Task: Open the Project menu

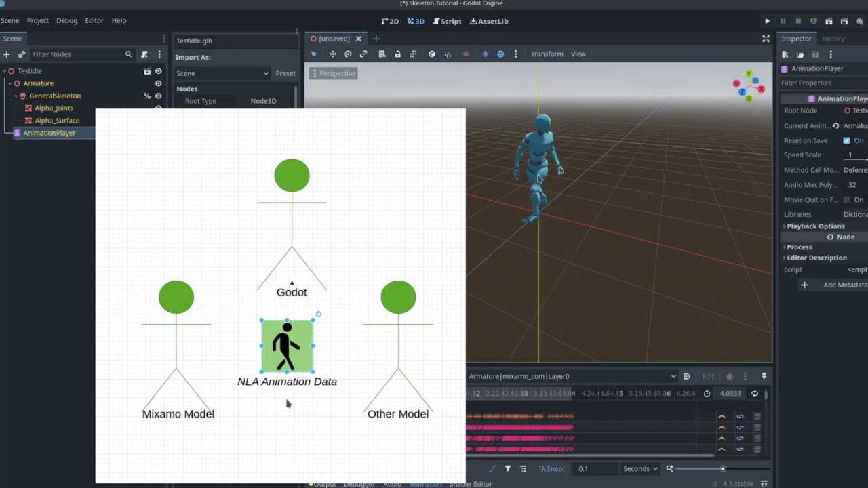Action: coord(38,20)
